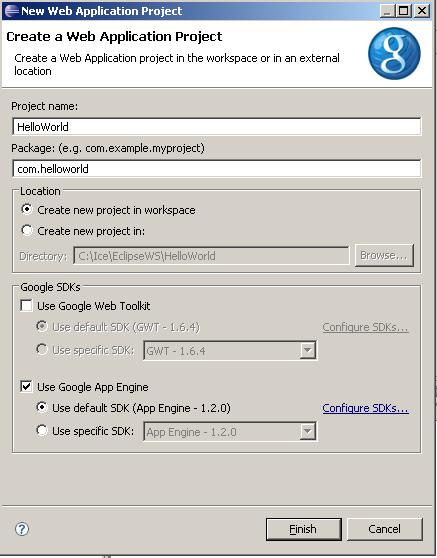Click the 'Project name:' label
Image resolution: width=437 pixels, height=558 pixels.
point(44,106)
